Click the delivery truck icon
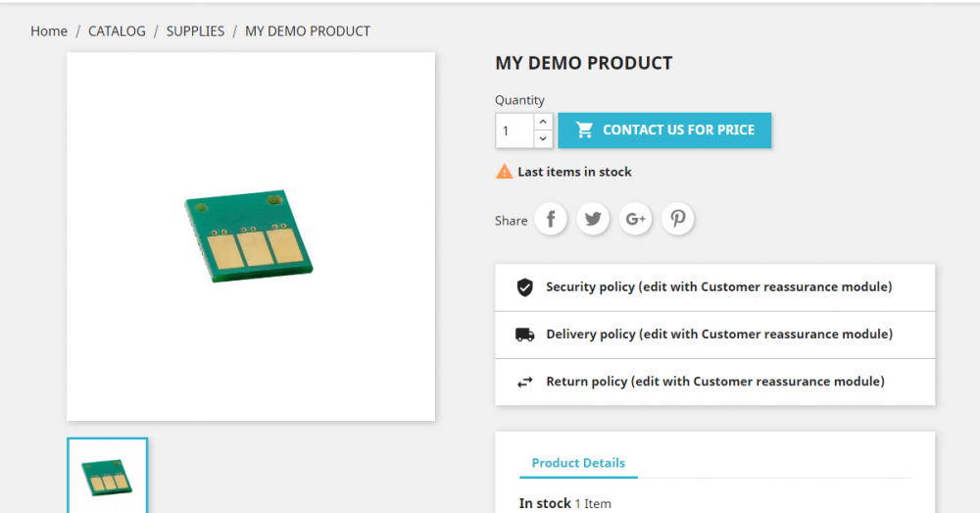Image resolution: width=980 pixels, height=513 pixels. [525, 334]
